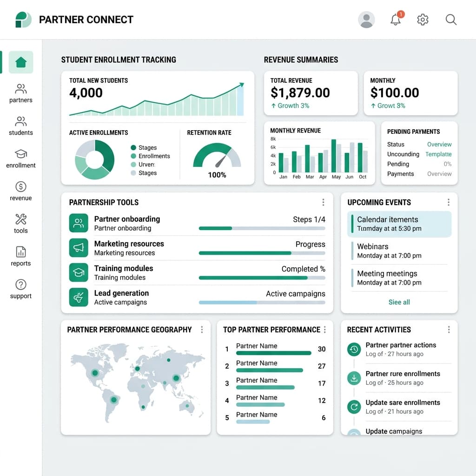Click the dark green Stages legend dot
The width and height of the screenshot is (476, 476).
pyautogui.click(x=133, y=147)
